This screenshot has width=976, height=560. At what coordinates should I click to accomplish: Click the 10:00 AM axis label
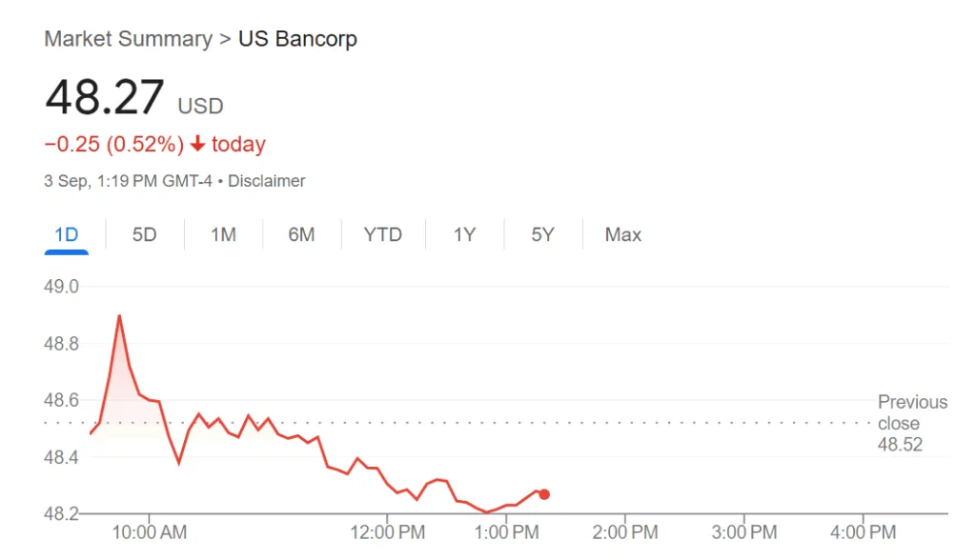[x=148, y=531]
